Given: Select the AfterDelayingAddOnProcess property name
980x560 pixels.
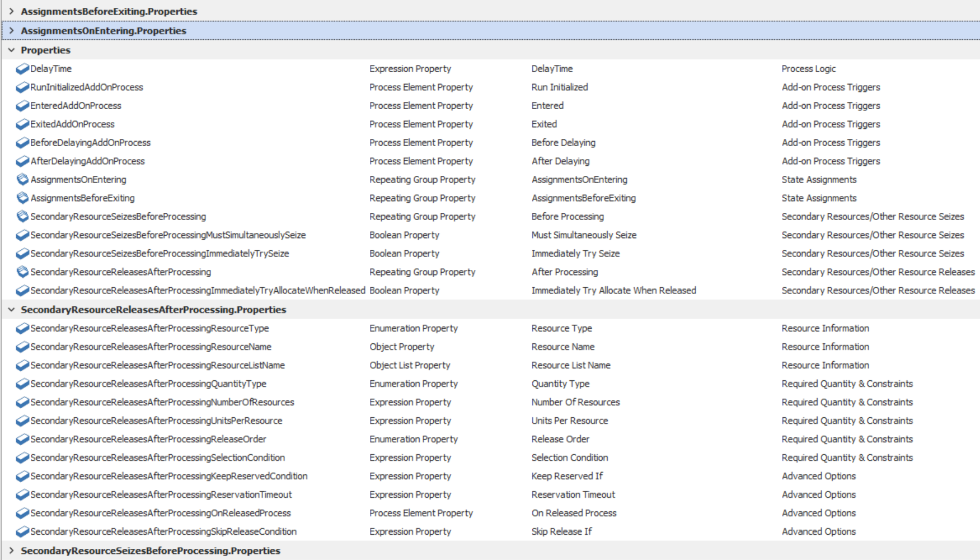Looking at the screenshot, I should [87, 161].
